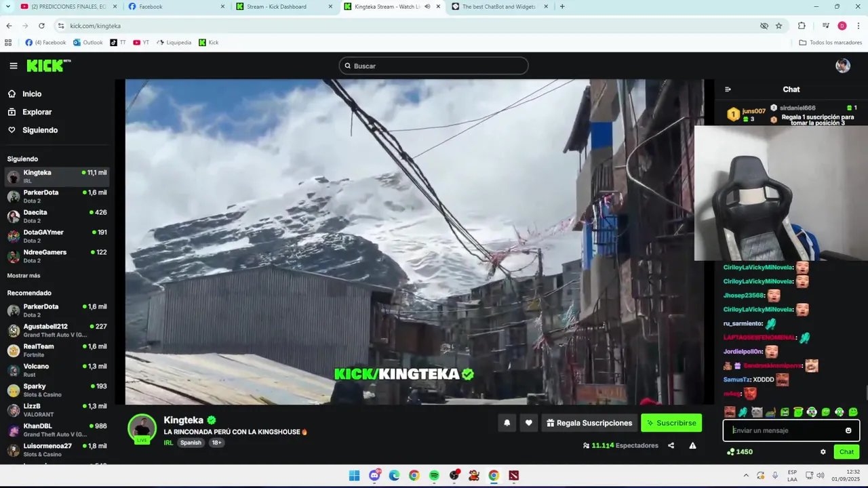This screenshot has width=868, height=488.
Task: Open ParkerDota channel under Siguiendo
Action: (58, 197)
